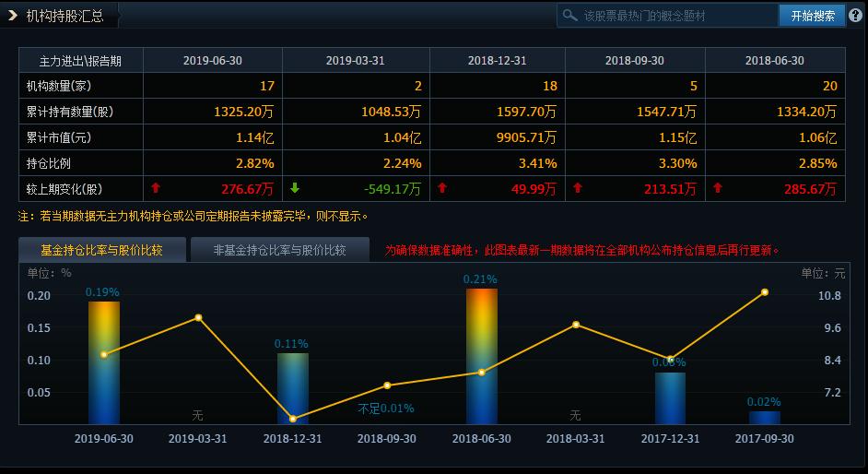The width and height of the screenshot is (868, 474).
Task: Click the 主力进出\报告期 header cell
Action: (80, 61)
